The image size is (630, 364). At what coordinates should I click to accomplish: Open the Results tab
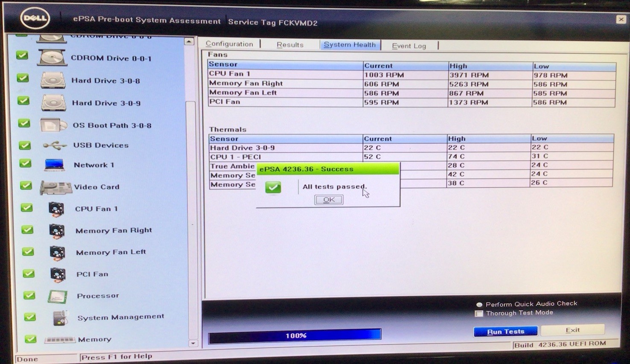(x=290, y=44)
